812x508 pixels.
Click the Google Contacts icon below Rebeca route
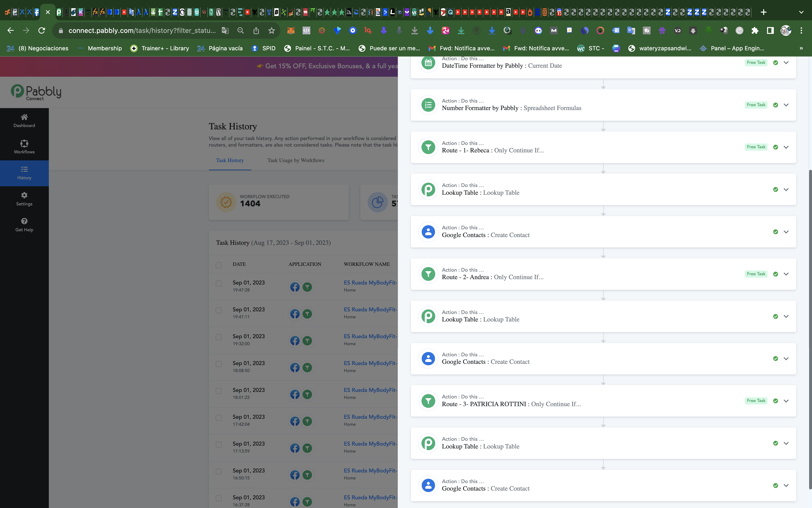[x=428, y=232]
